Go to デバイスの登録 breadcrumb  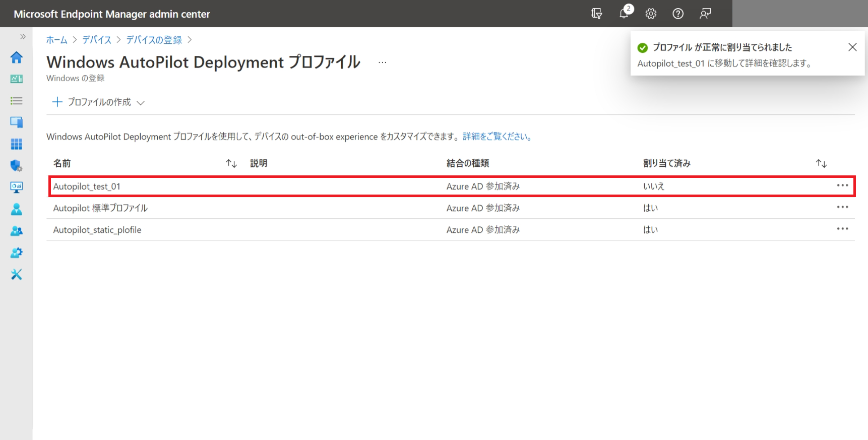(x=154, y=40)
